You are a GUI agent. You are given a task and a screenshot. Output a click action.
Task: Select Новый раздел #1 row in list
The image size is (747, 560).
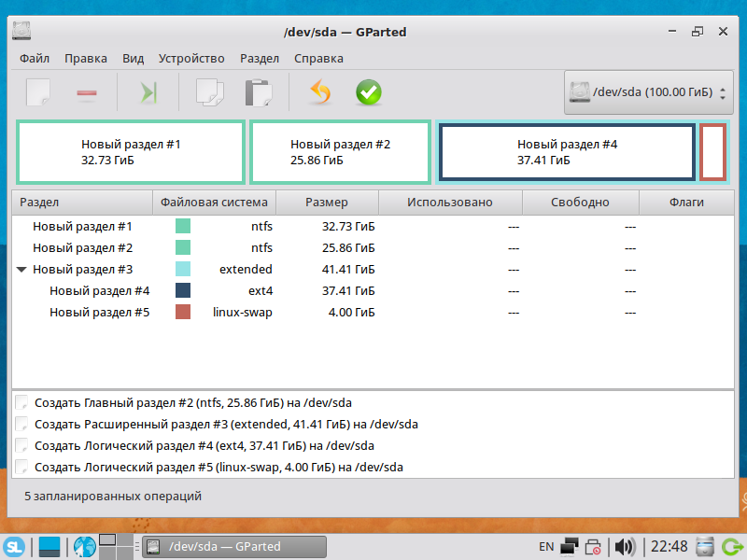click(373, 226)
